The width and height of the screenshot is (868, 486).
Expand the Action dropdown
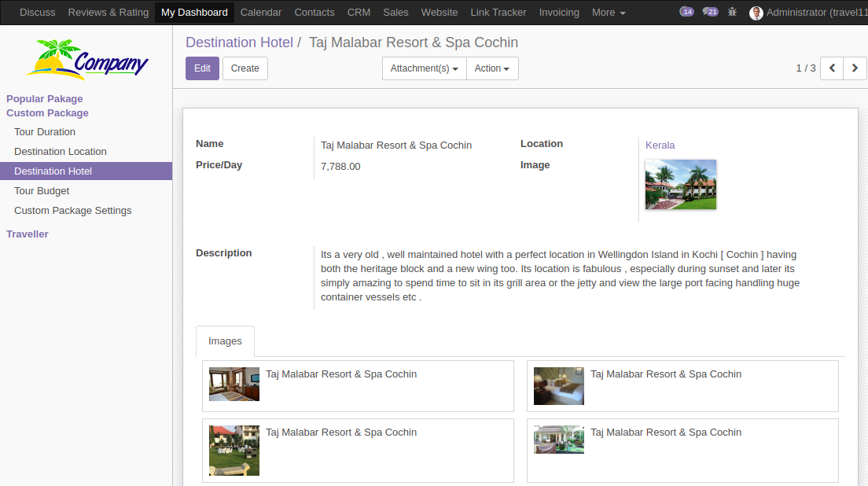(492, 68)
